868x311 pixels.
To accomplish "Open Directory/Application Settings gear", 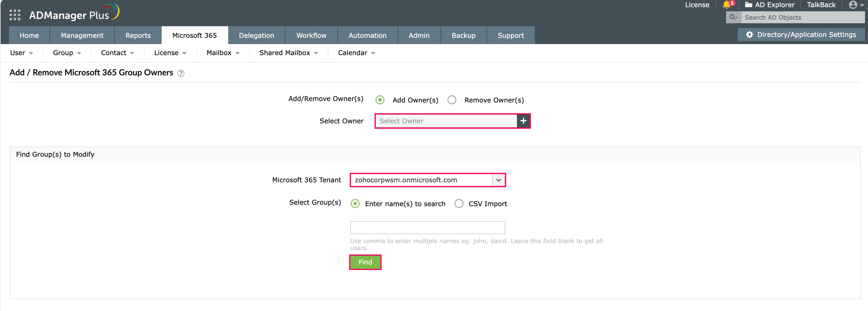I will tap(749, 35).
